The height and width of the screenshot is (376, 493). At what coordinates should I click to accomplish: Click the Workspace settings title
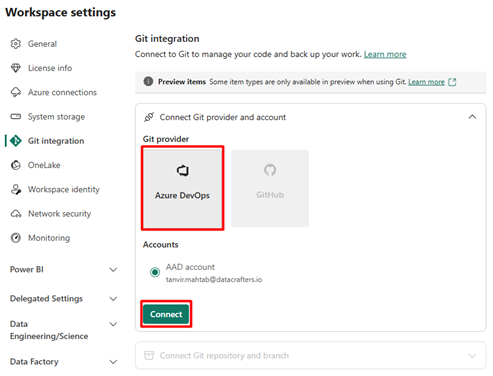(61, 12)
